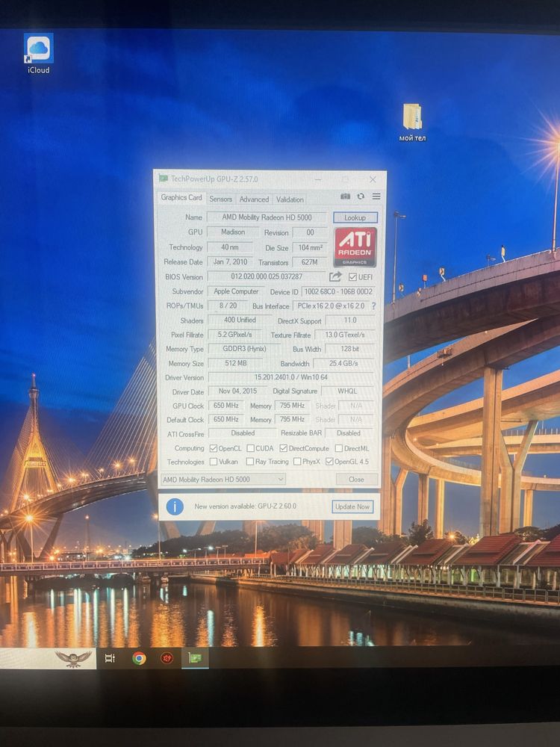Click the Update Now button

[x=352, y=506]
